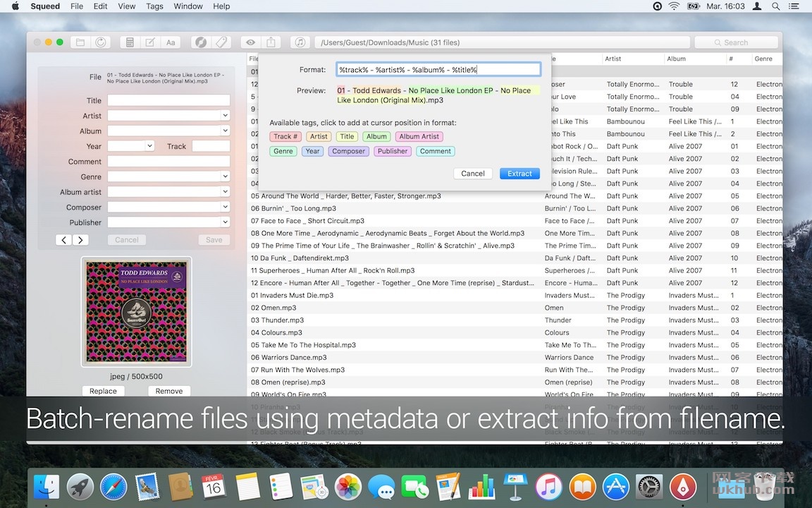Open the Window menu
The height and width of the screenshot is (508, 812).
[188, 6]
